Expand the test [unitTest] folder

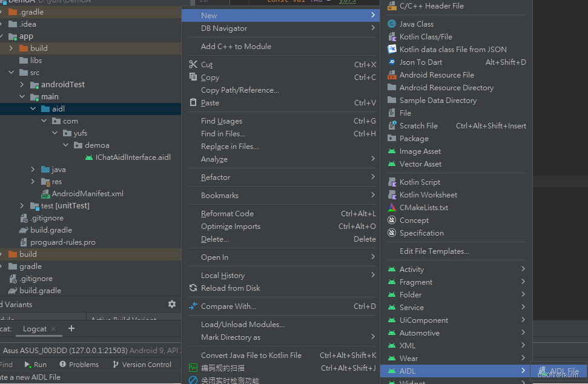click(x=22, y=205)
